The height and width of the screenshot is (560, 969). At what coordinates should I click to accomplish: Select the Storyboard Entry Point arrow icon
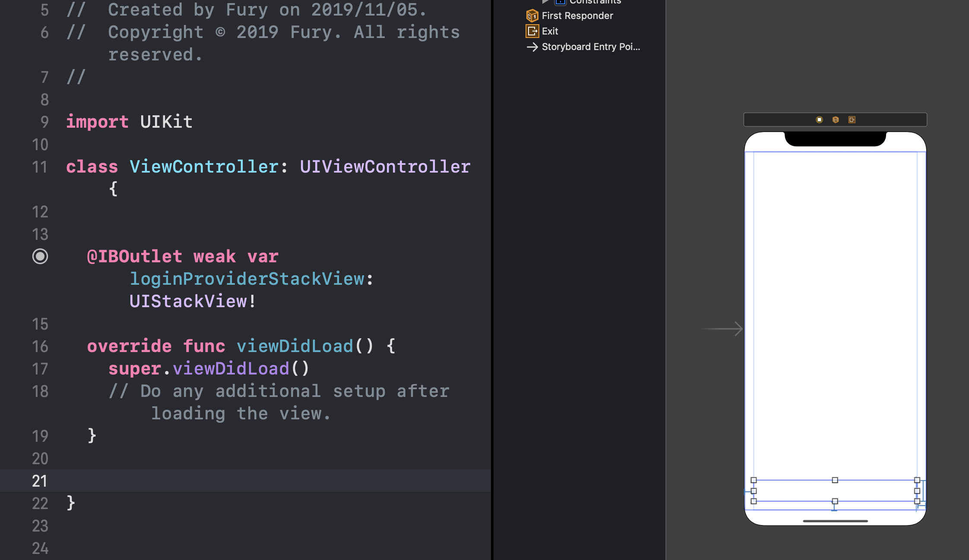[532, 47]
